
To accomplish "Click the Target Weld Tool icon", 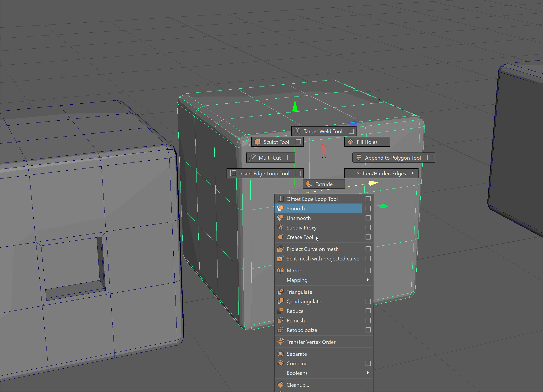I will (297, 131).
